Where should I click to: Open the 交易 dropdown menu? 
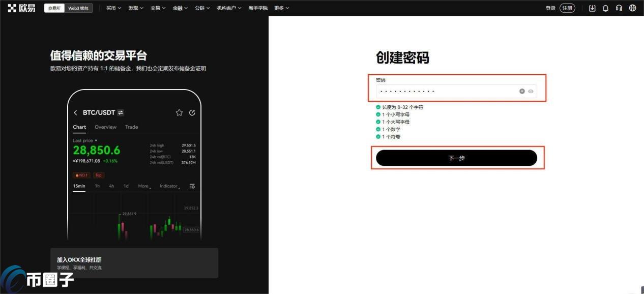pyautogui.click(x=158, y=8)
